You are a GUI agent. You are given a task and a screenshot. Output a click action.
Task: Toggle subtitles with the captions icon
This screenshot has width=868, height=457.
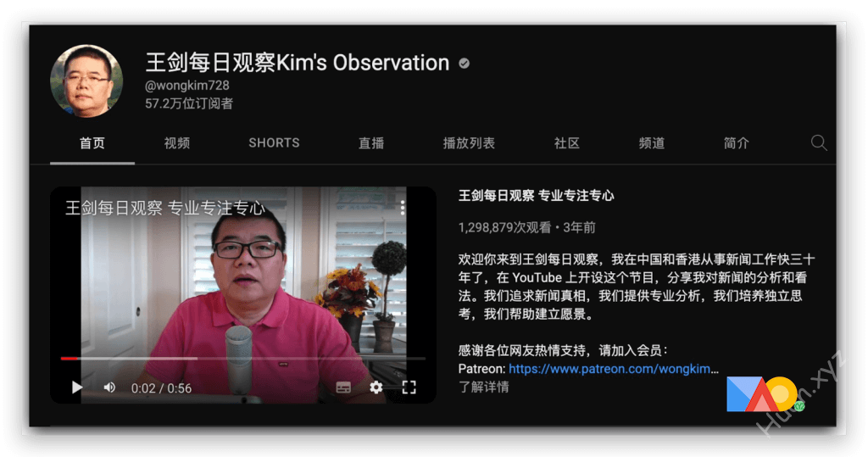343,387
